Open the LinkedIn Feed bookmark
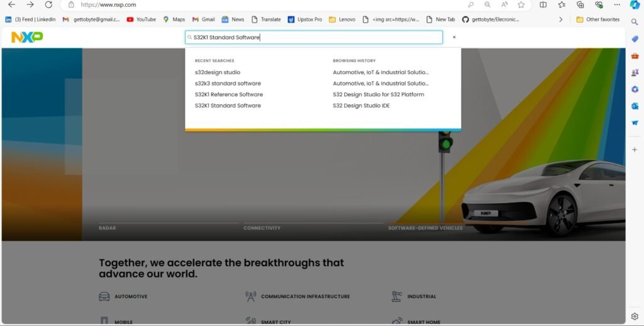 tap(30, 20)
